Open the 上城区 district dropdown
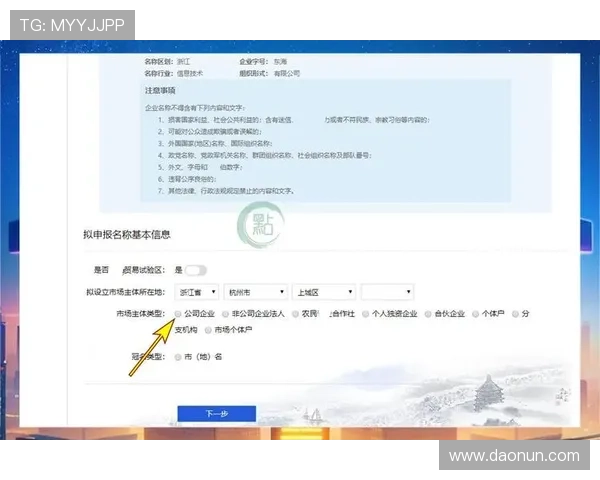Screen dimensions: 600x480 [324, 292]
